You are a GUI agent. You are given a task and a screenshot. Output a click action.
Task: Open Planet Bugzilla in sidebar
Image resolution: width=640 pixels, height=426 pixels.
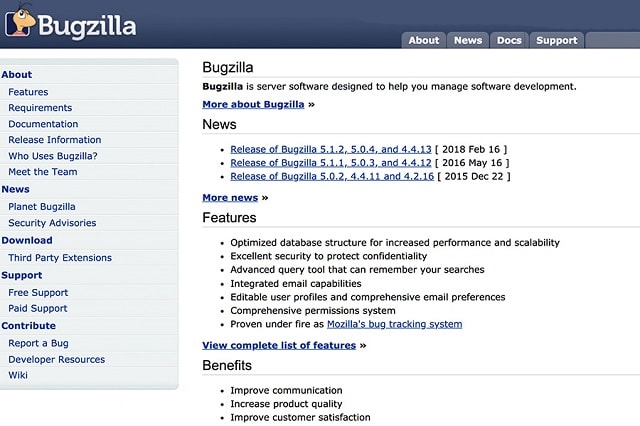42,207
